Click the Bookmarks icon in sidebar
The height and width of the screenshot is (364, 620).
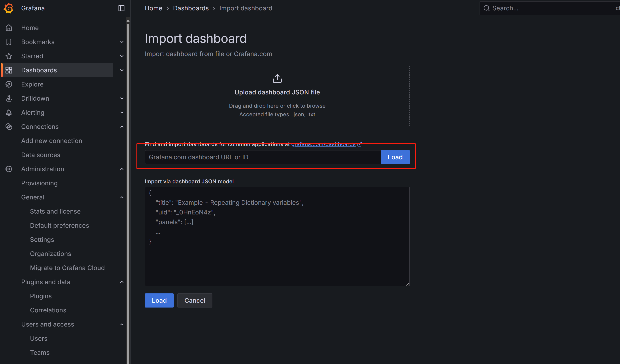pyautogui.click(x=9, y=42)
